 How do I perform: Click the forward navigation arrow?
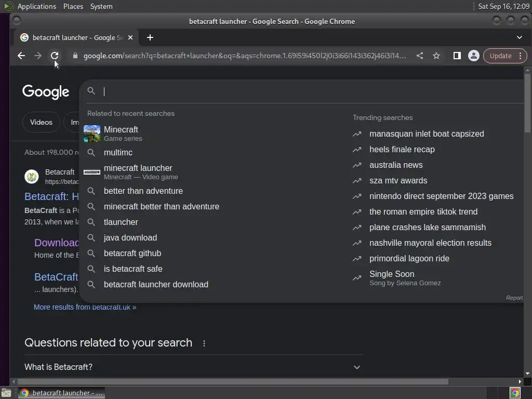tap(37, 56)
